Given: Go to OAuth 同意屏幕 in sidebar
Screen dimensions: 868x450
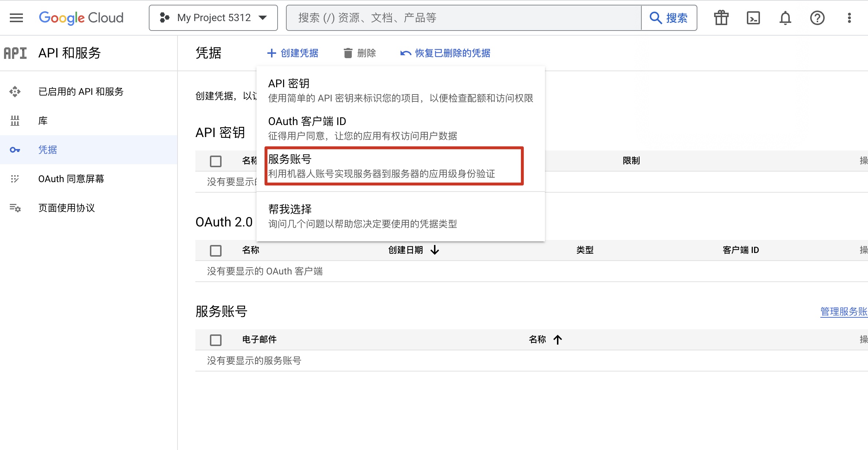Looking at the screenshot, I should (71, 179).
